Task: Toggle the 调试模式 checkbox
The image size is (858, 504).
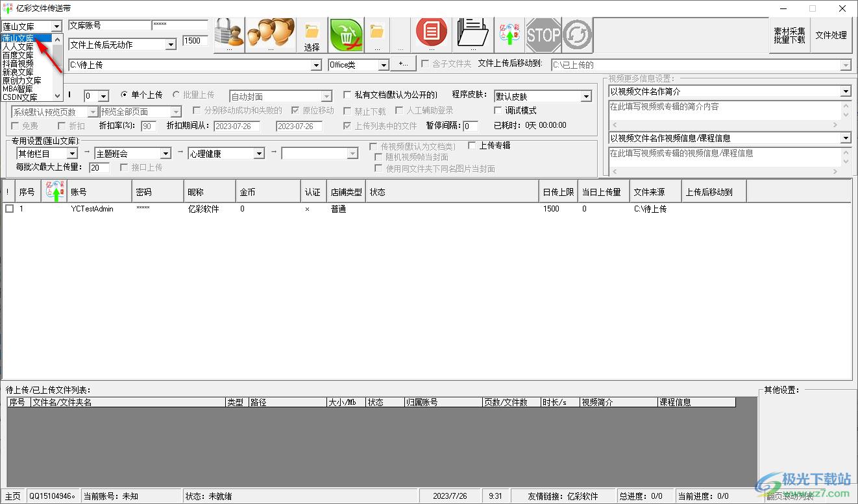Action: 498,110
